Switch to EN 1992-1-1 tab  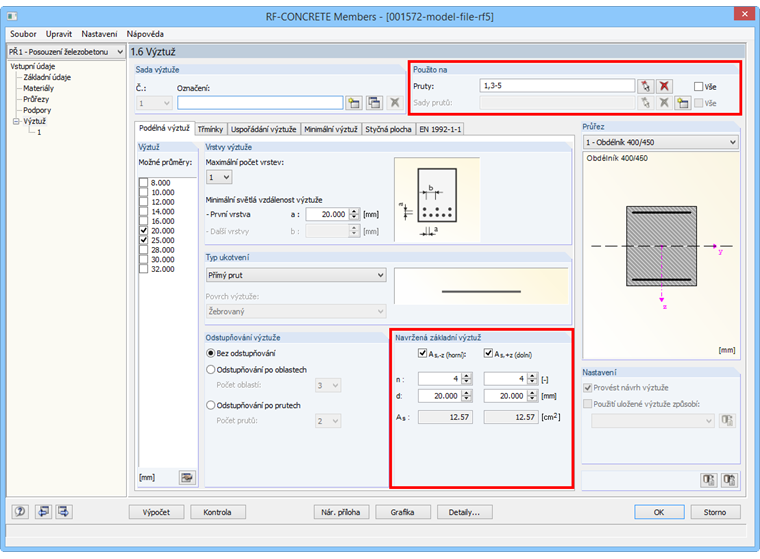[440, 129]
